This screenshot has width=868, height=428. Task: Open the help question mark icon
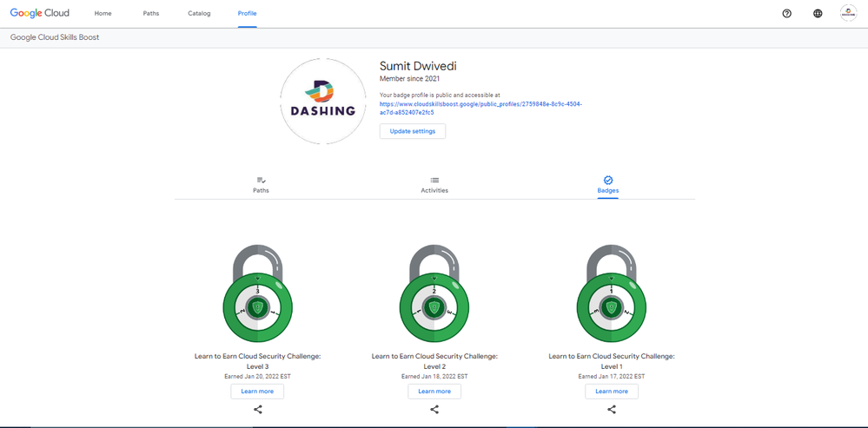tap(786, 13)
